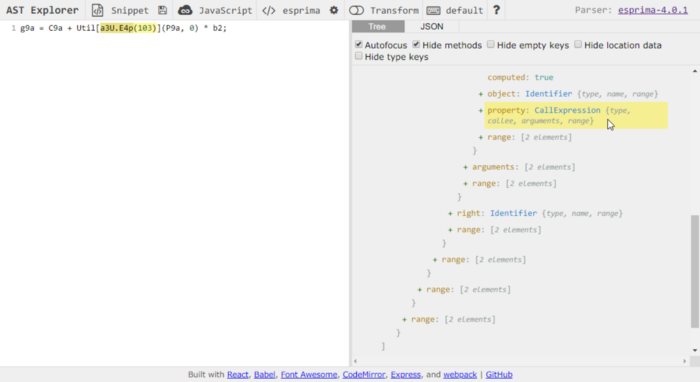Enable Hide empty keys checkbox
This screenshot has width=700, height=382.
[x=491, y=44]
